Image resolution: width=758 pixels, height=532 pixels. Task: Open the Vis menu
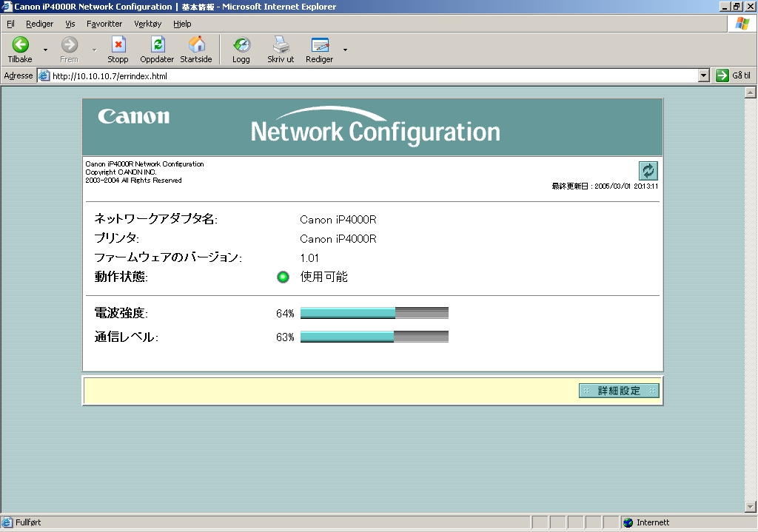click(x=70, y=24)
